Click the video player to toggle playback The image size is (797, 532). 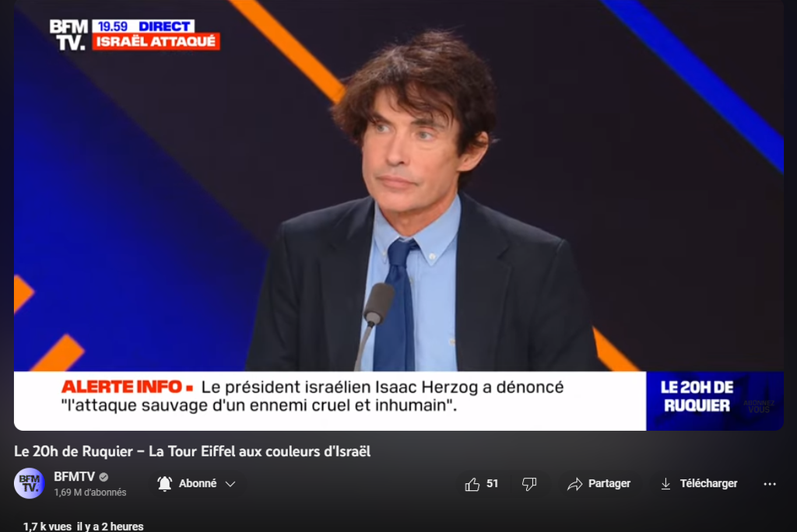click(x=398, y=215)
